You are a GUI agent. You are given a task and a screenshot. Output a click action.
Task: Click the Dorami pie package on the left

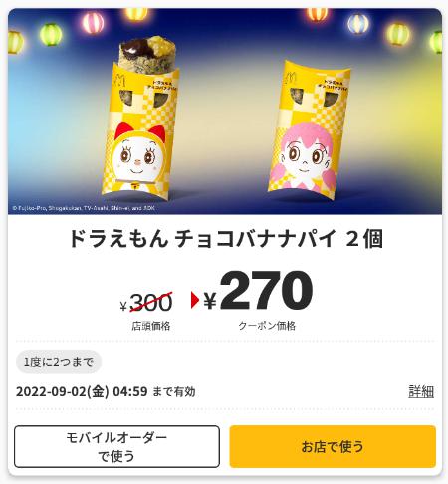[x=140, y=131]
